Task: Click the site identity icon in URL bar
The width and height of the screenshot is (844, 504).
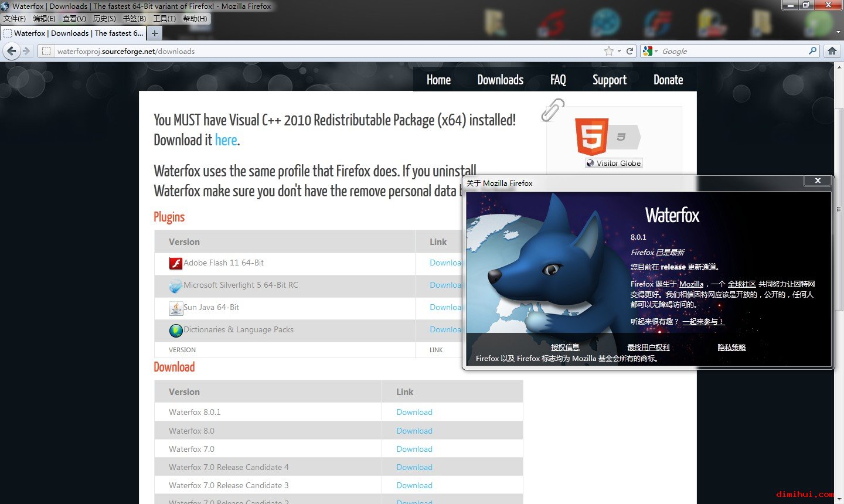Action: click(46, 51)
